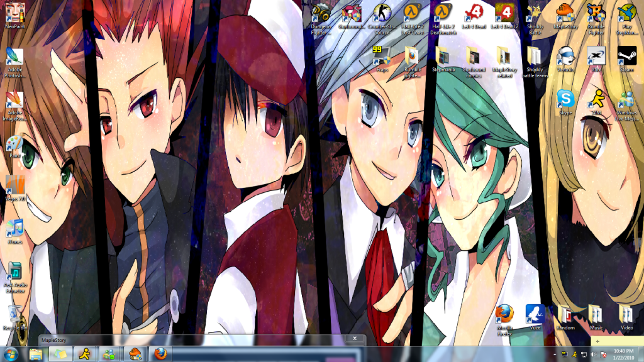This screenshot has height=362, width=644.
Task: Open the Windows Start menu
Action: pyautogui.click(x=11, y=354)
